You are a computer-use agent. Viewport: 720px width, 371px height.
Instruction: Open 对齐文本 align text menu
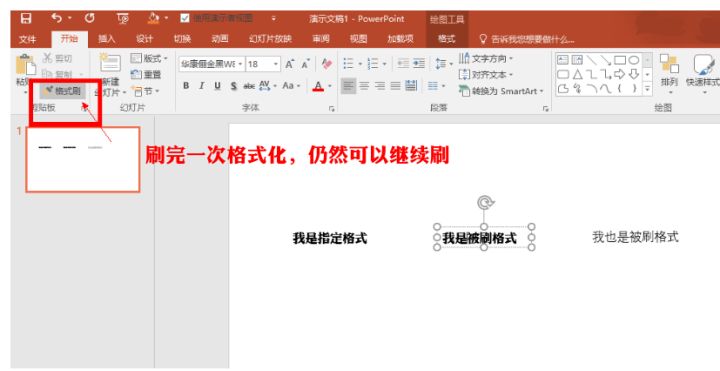pyautogui.click(x=486, y=74)
